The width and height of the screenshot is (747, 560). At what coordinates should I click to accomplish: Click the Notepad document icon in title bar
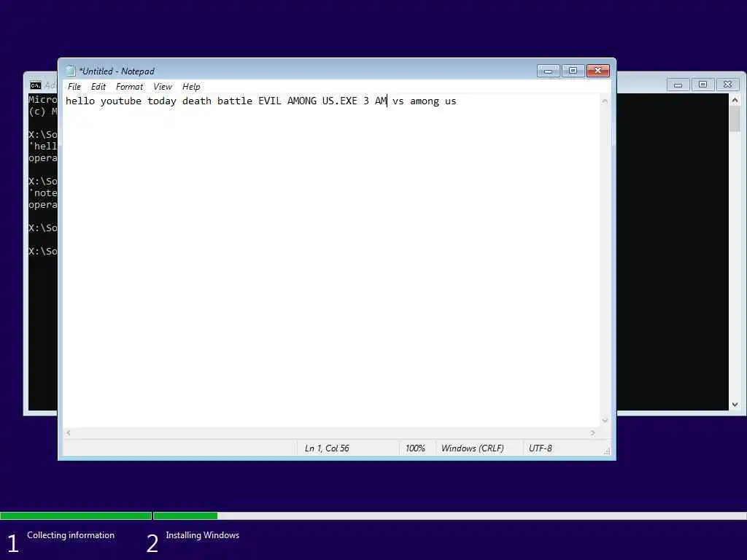tap(71, 71)
